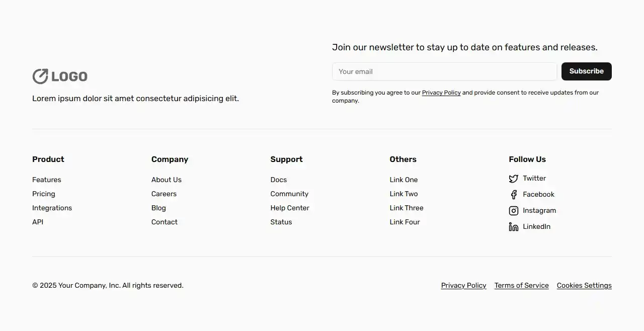The height and width of the screenshot is (331, 644).
Task: Visit the API link
Action: [37, 221]
